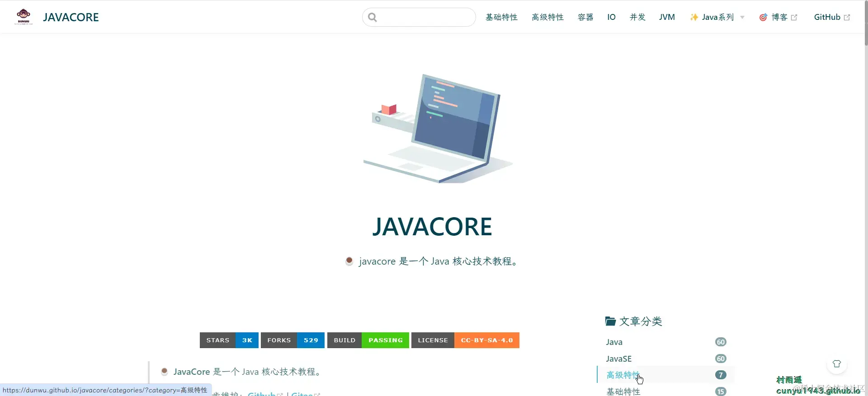Click the large JAVACORE heading
This screenshot has width=868, height=396.
432,227
